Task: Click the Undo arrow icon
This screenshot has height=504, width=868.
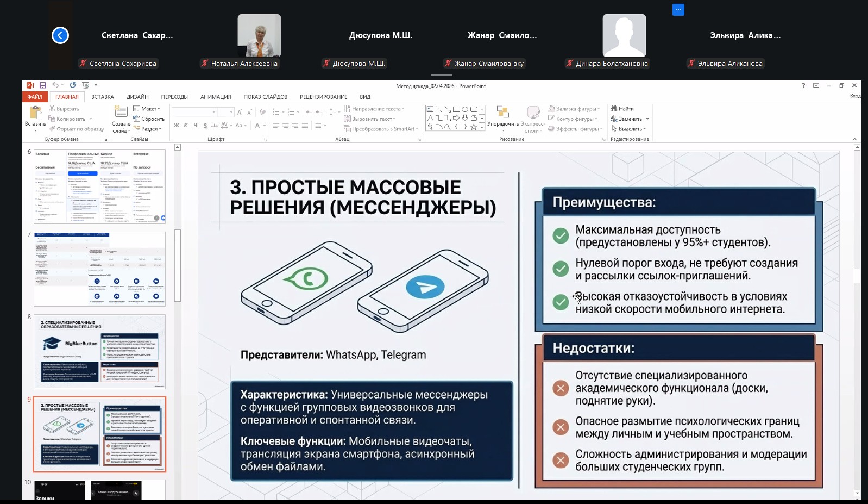Action: 55,85
